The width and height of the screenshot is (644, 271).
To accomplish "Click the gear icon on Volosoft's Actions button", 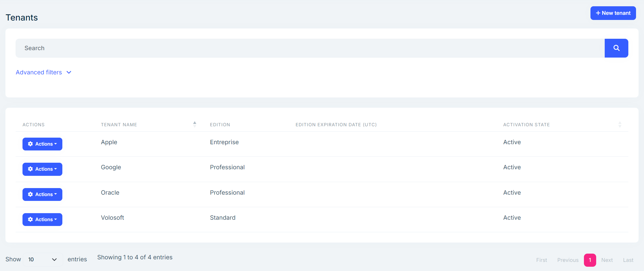I will tap(30, 219).
